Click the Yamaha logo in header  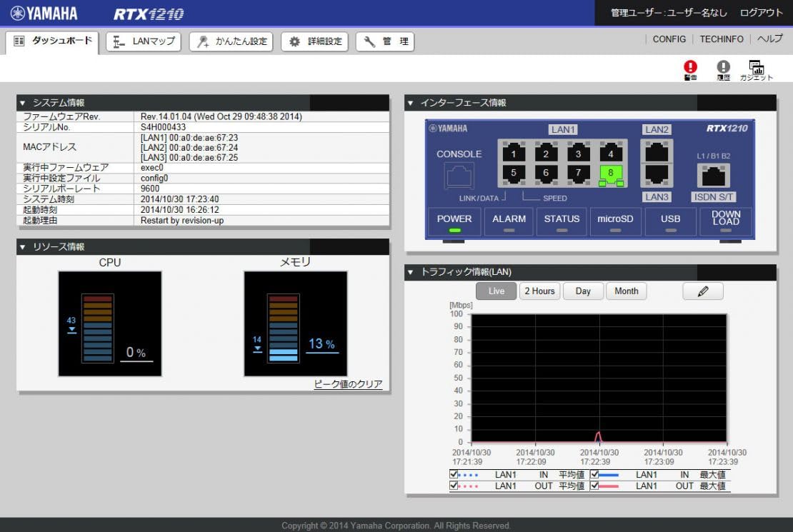pos(44,13)
